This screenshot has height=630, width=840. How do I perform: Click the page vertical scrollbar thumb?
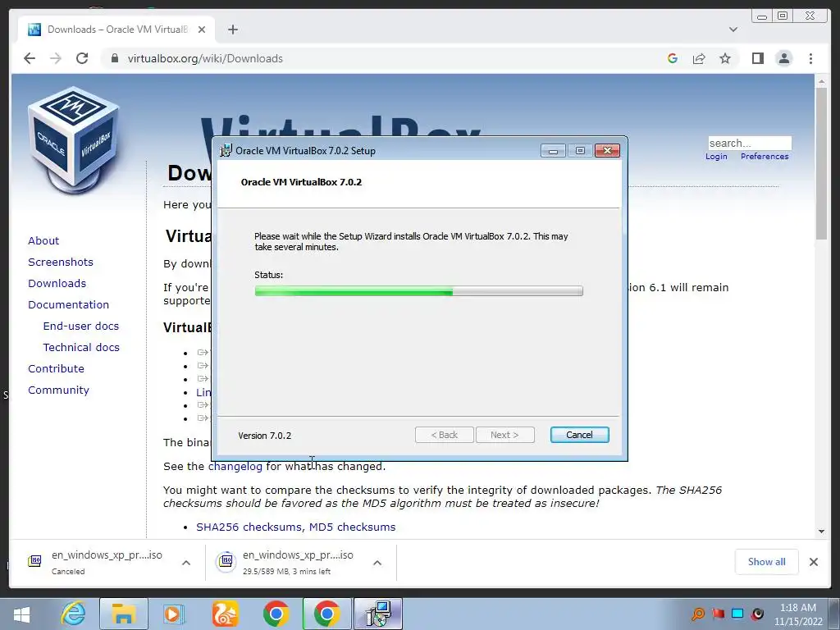[x=821, y=163]
